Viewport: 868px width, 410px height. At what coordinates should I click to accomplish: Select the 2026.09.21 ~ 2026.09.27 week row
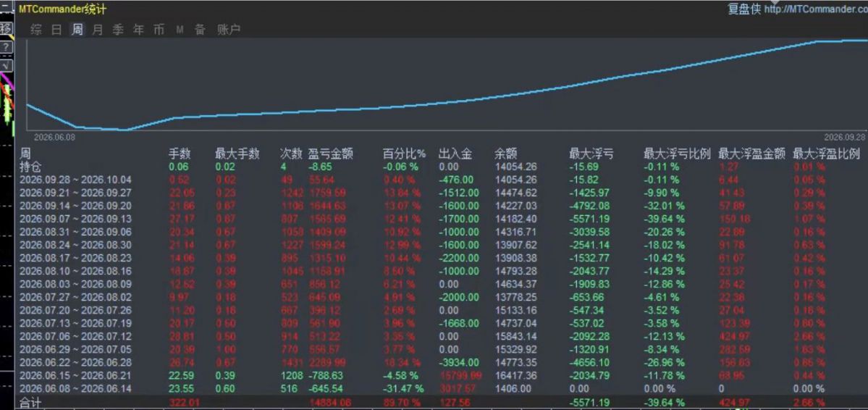click(x=441, y=193)
